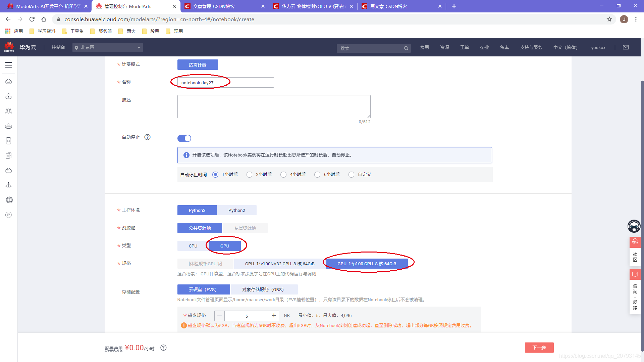This screenshot has height=362, width=644.
Task: Go to the 控制台 console link
Action: [x=58, y=47]
